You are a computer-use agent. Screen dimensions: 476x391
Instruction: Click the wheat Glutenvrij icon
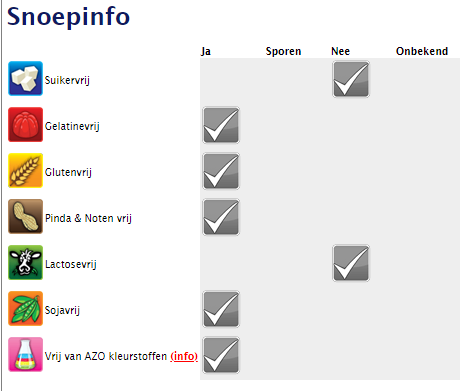pyautogui.click(x=25, y=170)
